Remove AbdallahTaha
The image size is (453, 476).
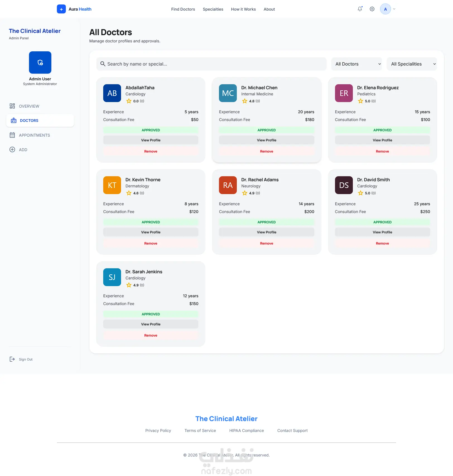click(151, 151)
